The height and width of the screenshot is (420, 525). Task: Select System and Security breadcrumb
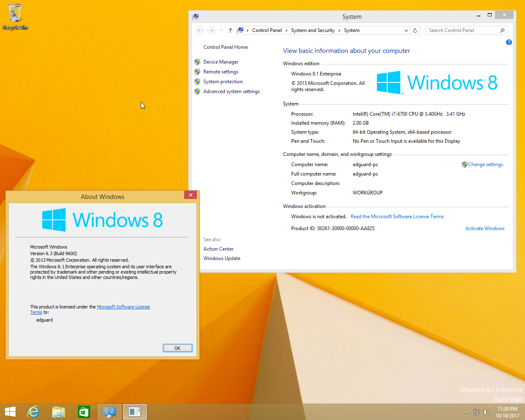click(313, 30)
